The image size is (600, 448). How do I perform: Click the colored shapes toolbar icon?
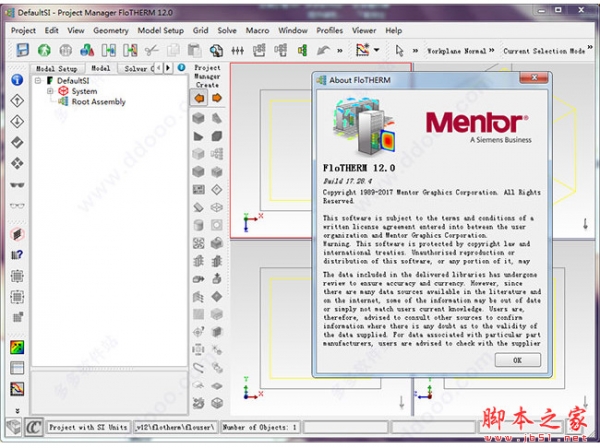87,50
